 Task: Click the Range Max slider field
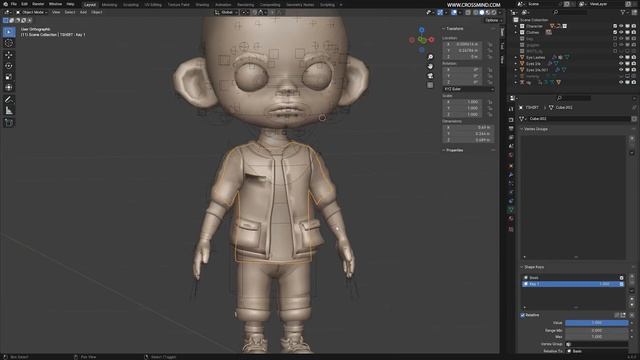tap(596, 337)
